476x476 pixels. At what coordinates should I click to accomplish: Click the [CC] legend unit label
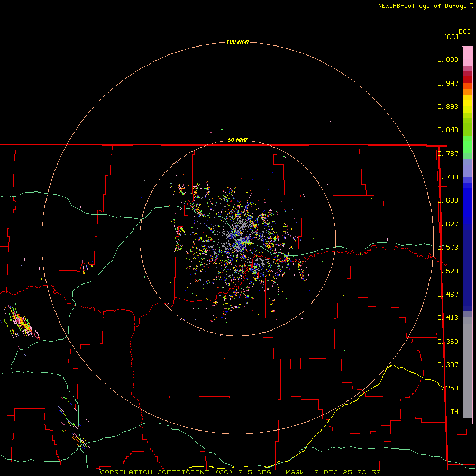[451, 36]
